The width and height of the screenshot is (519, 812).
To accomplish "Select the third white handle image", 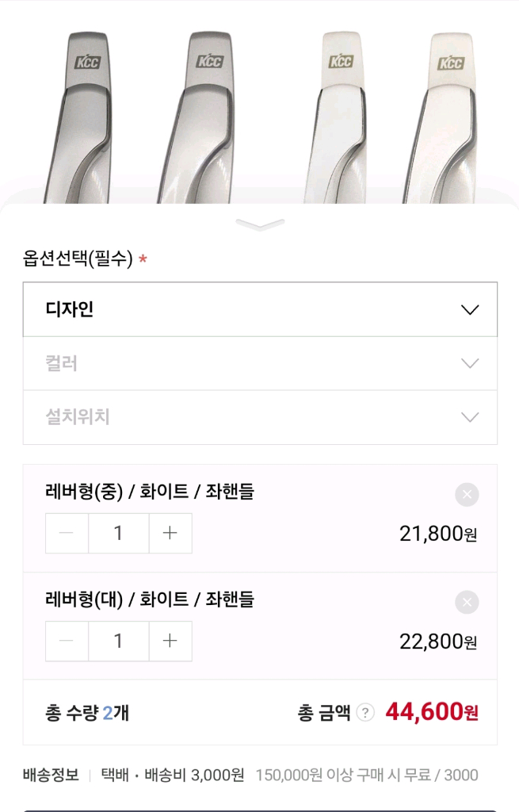I will [x=341, y=111].
